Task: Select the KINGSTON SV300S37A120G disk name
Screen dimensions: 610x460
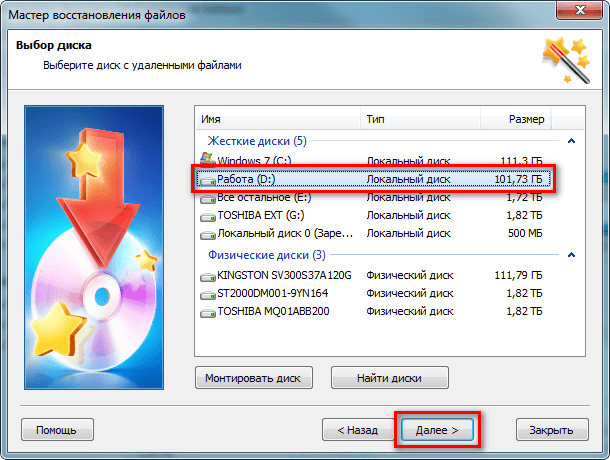Action: (x=284, y=275)
